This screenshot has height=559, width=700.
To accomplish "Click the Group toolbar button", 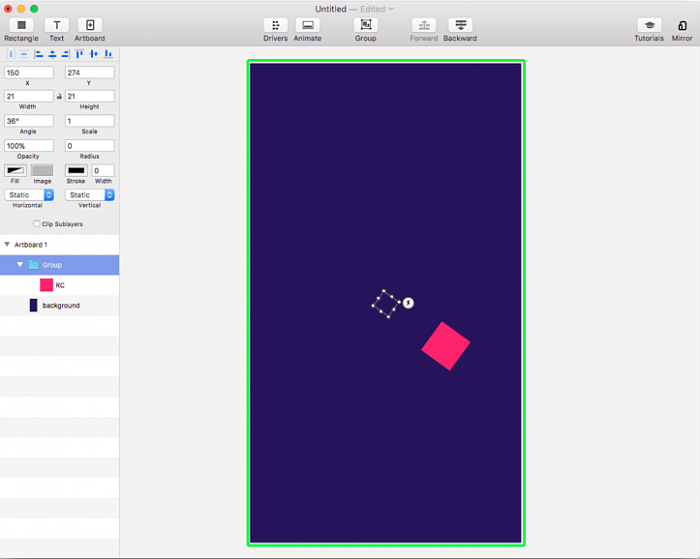I will (366, 25).
